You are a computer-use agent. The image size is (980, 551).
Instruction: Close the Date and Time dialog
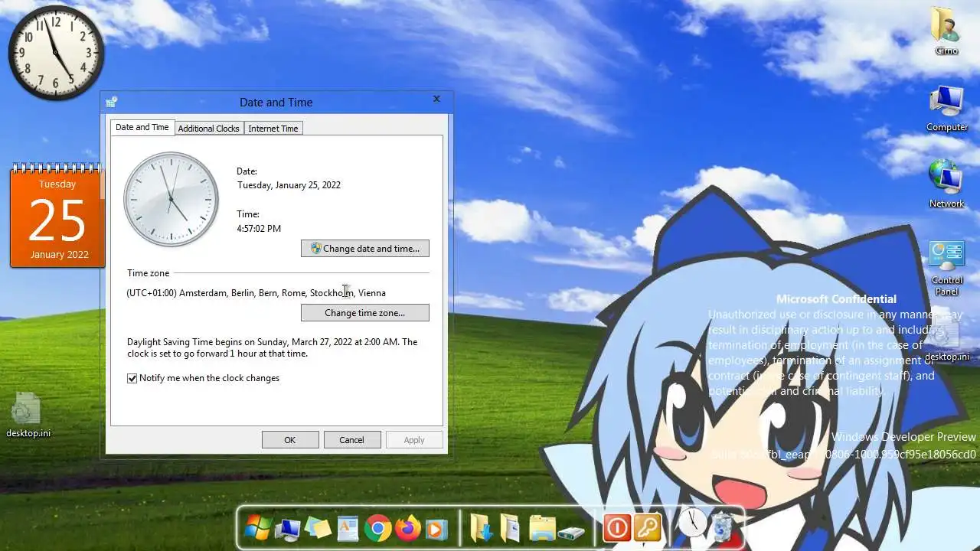click(x=436, y=99)
